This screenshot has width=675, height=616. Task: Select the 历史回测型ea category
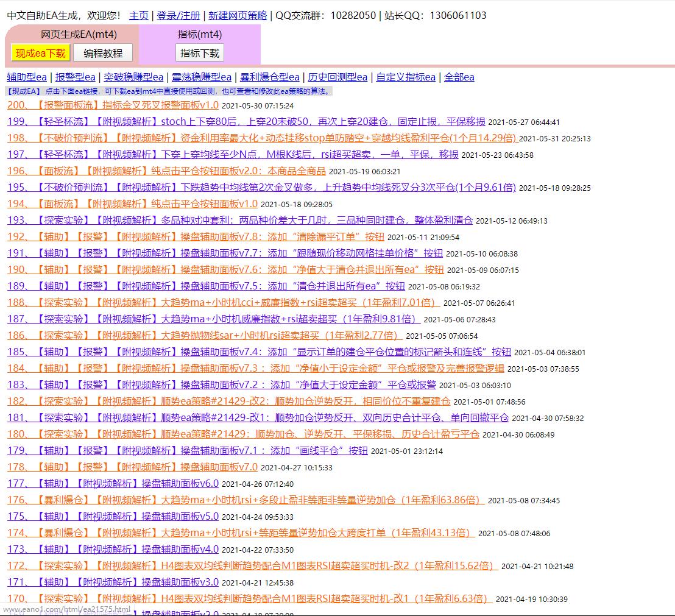(337, 77)
